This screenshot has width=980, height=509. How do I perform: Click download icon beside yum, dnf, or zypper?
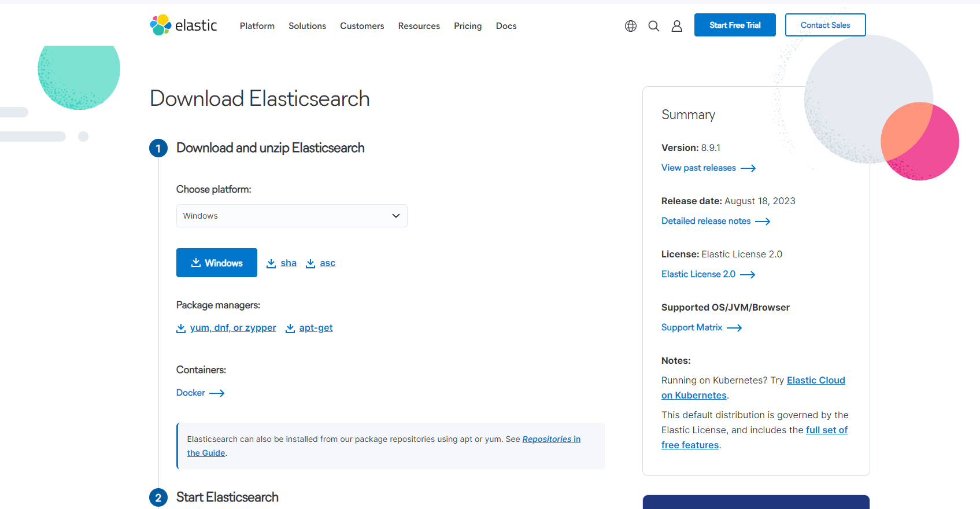click(181, 328)
